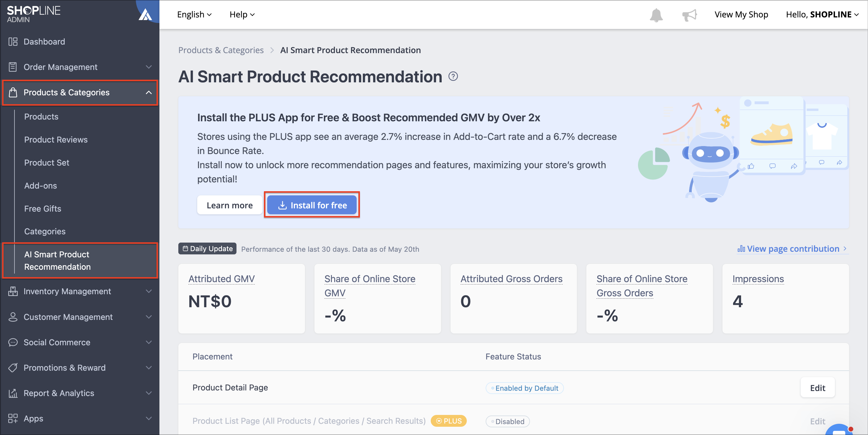Open the Hello, SHOPLINE account dropdown
868x435 pixels.
tap(822, 14)
